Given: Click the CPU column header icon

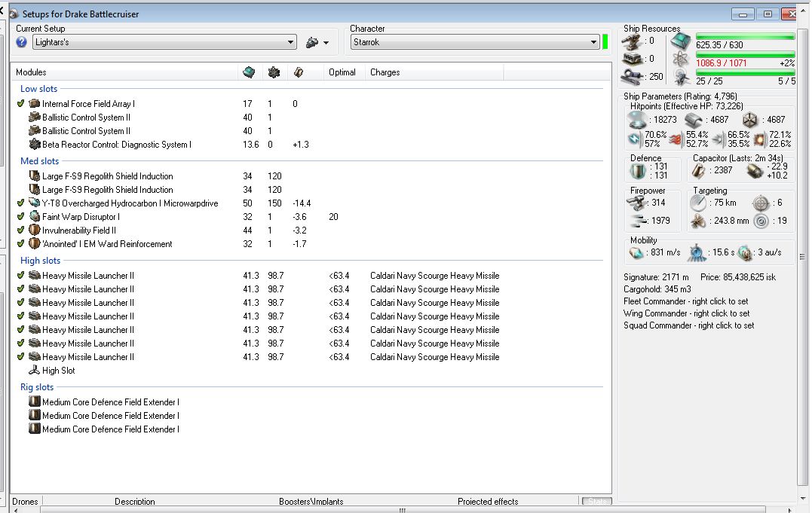Looking at the screenshot, I should (x=249, y=72).
